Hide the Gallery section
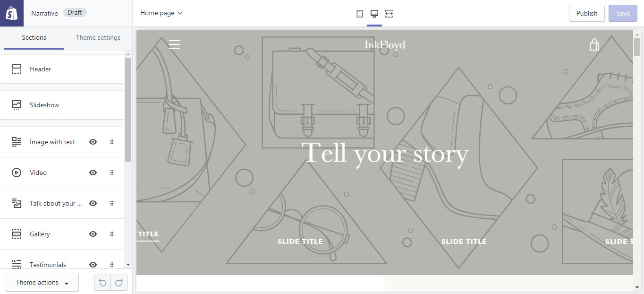This screenshot has width=644, height=294. pos(93,234)
